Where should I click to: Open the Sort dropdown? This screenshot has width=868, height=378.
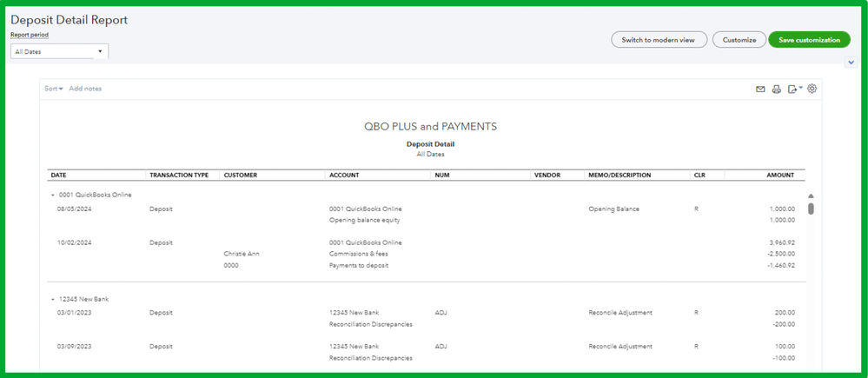click(x=54, y=89)
